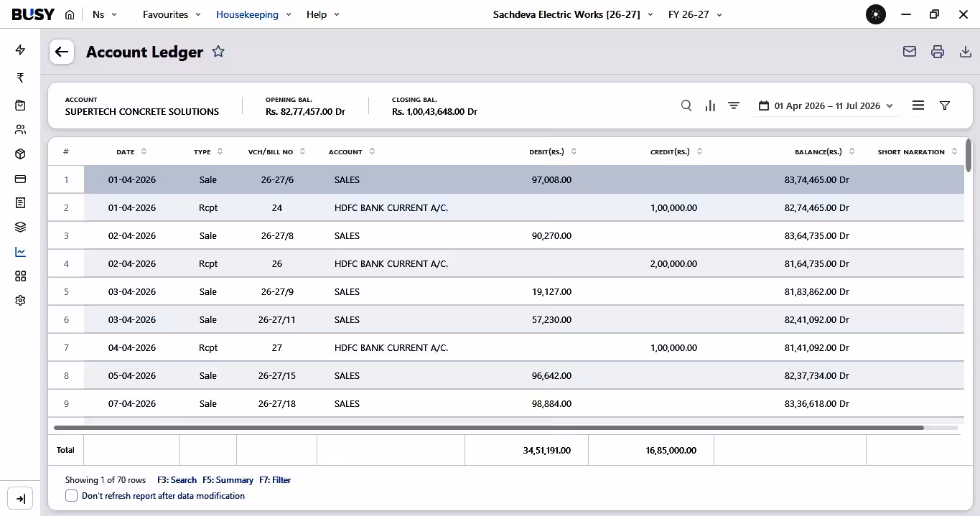Screen dimensions: 980x516
Task: Open the FY 26-27 dropdown
Action: pyautogui.click(x=695, y=14)
